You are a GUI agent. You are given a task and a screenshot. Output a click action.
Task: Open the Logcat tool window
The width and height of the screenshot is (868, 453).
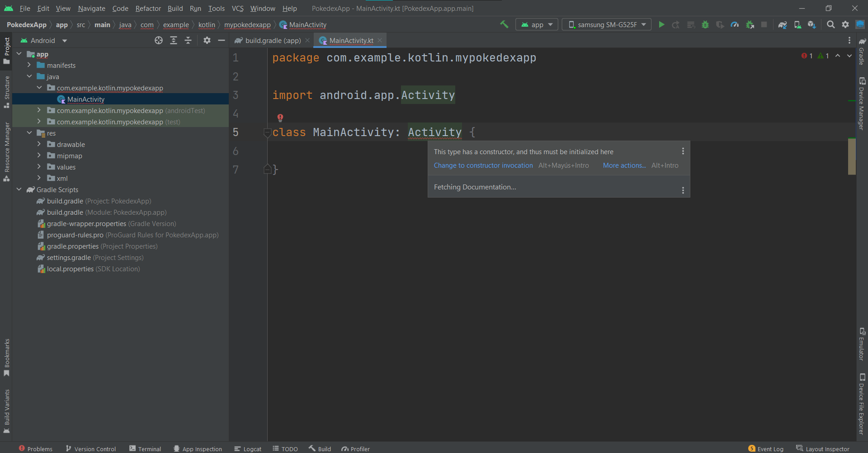(x=248, y=449)
